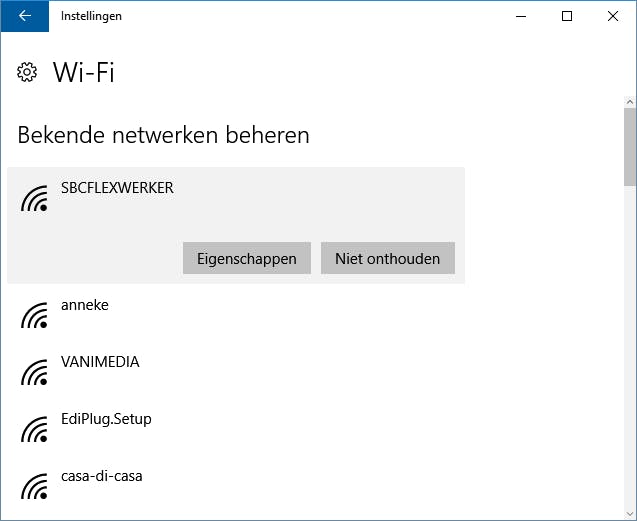This screenshot has width=637, height=521.
Task: Click the EdiPlug.Setup Wi-Fi signal icon
Action: [35, 430]
